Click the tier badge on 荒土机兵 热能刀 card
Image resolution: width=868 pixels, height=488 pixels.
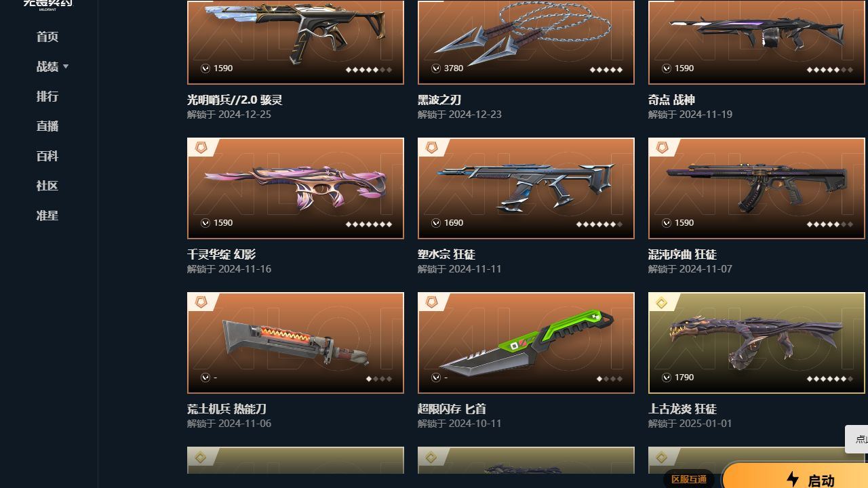(x=201, y=302)
